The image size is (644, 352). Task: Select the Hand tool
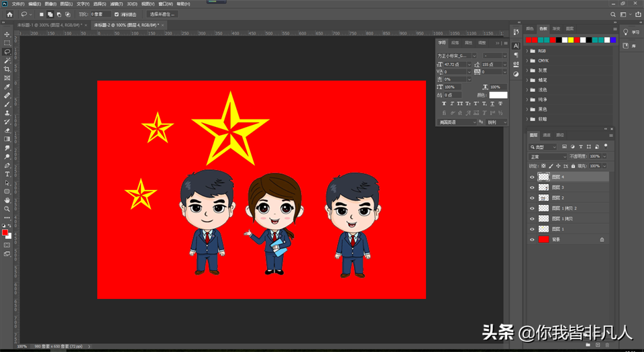coord(7,200)
